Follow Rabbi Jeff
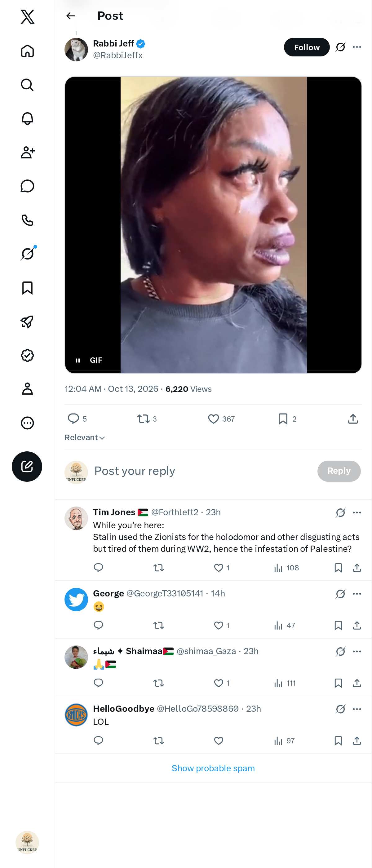The image size is (372, 868). click(307, 47)
